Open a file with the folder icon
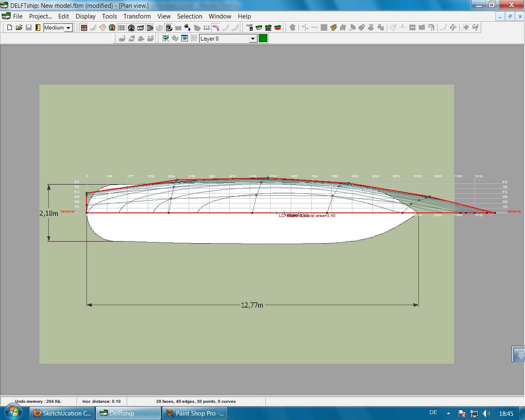 pyautogui.click(x=19, y=27)
